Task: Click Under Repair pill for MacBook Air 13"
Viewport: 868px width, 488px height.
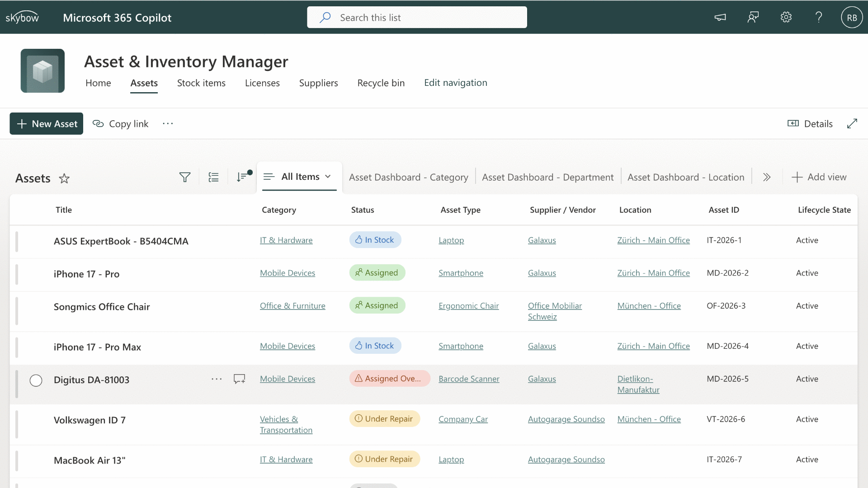Action: (x=385, y=459)
